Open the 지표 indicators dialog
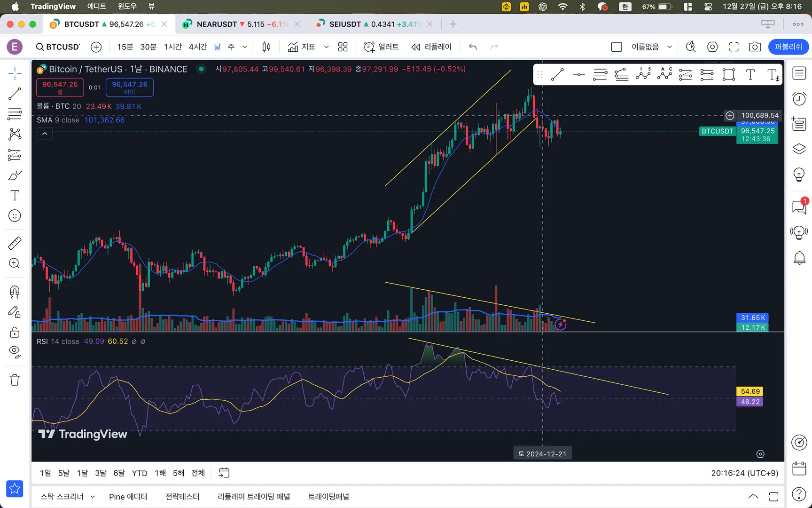 [x=301, y=47]
